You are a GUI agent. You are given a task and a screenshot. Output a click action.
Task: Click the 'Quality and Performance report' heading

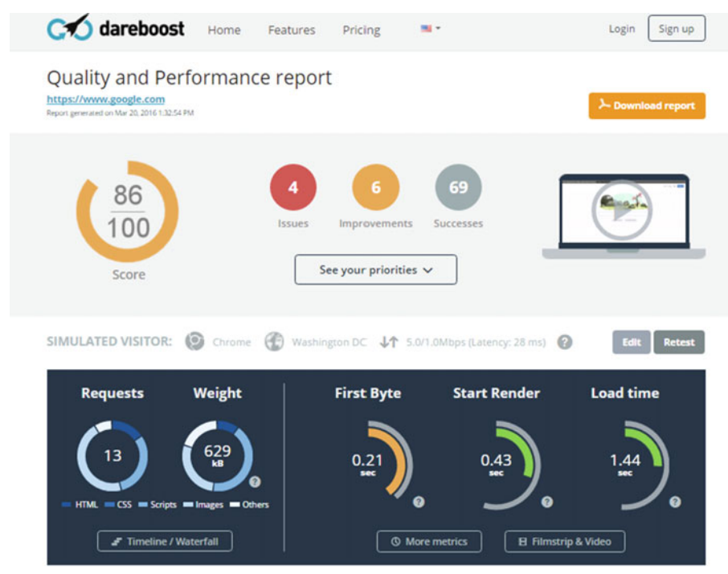[x=190, y=77]
